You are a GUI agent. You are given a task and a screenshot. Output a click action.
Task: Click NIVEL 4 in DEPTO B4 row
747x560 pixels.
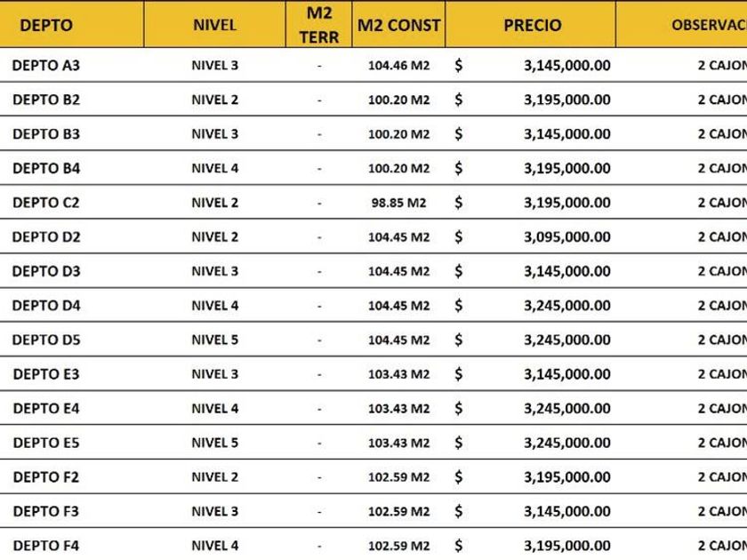click(215, 169)
